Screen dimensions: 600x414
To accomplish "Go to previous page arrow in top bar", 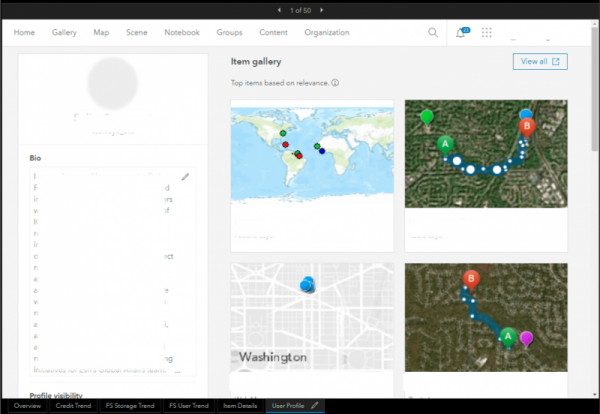I will [x=279, y=10].
